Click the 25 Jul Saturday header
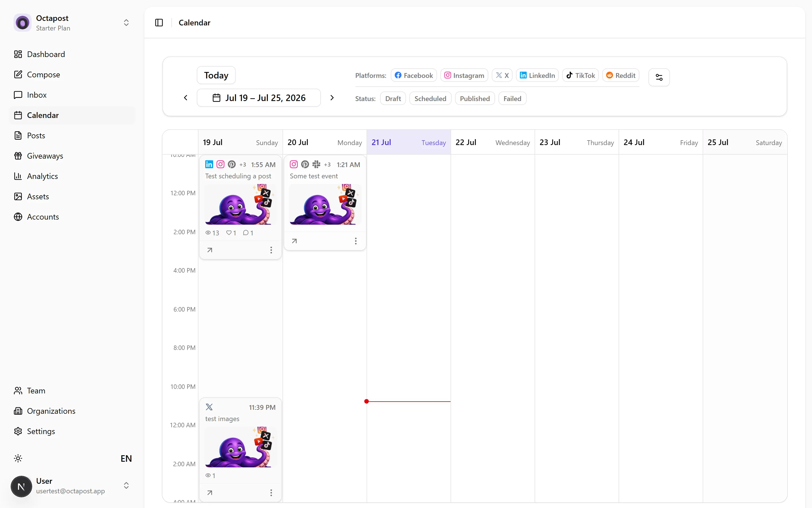812x508 pixels. click(x=745, y=142)
